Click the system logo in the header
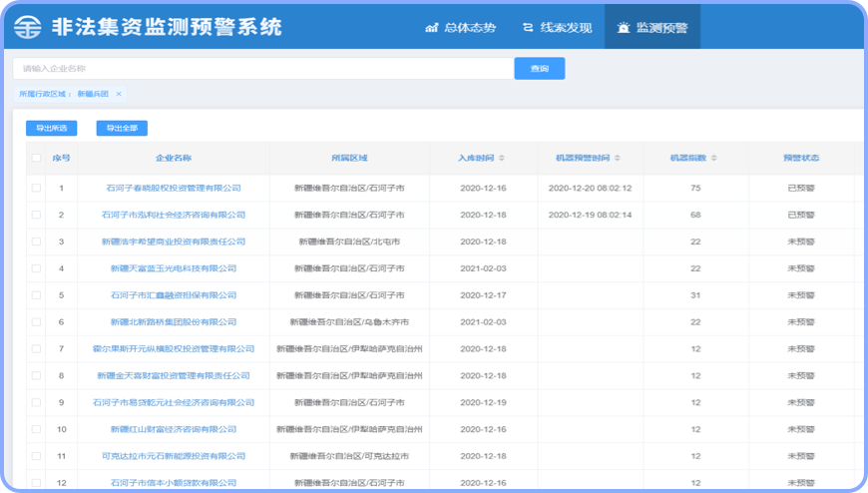The height and width of the screenshot is (493, 868). tap(27, 27)
